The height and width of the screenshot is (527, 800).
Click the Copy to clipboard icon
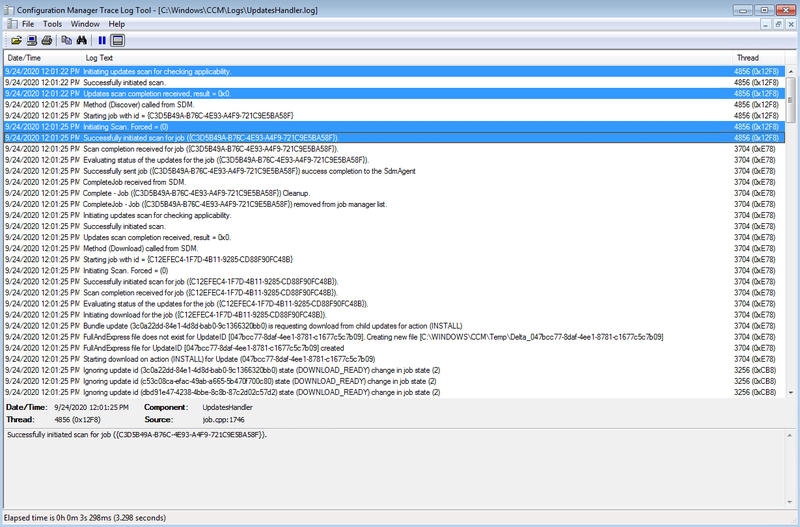(x=66, y=40)
